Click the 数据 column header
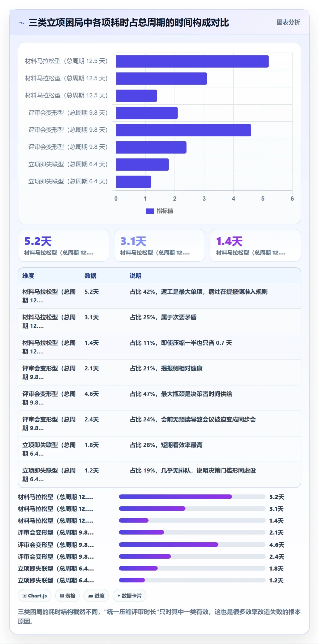319x644 pixels. click(x=90, y=276)
